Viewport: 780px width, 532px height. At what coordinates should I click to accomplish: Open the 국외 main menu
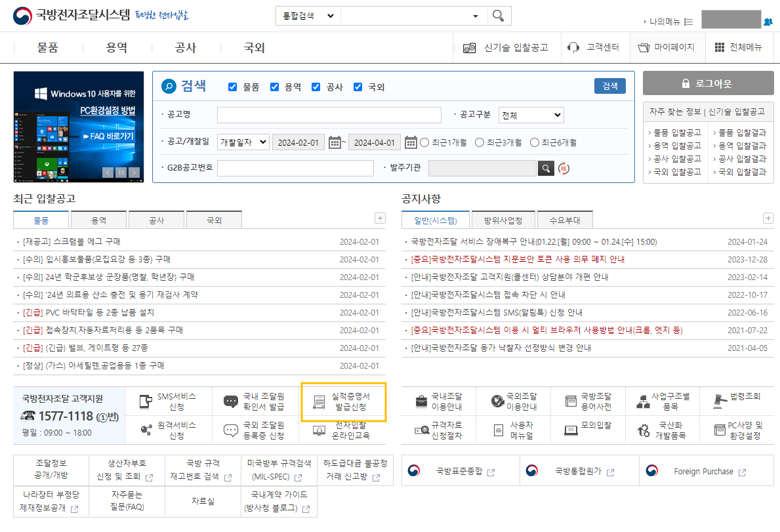(254, 48)
